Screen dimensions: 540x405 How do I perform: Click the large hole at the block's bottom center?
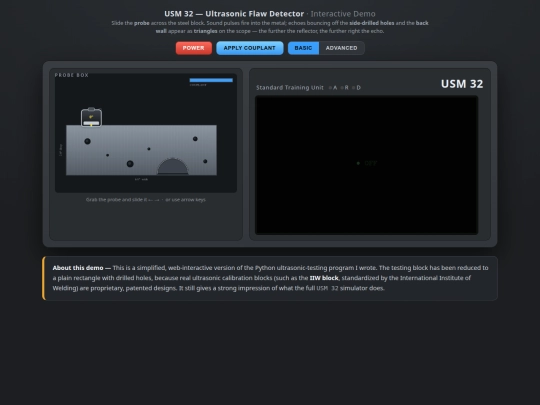click(x=130, y=164)
